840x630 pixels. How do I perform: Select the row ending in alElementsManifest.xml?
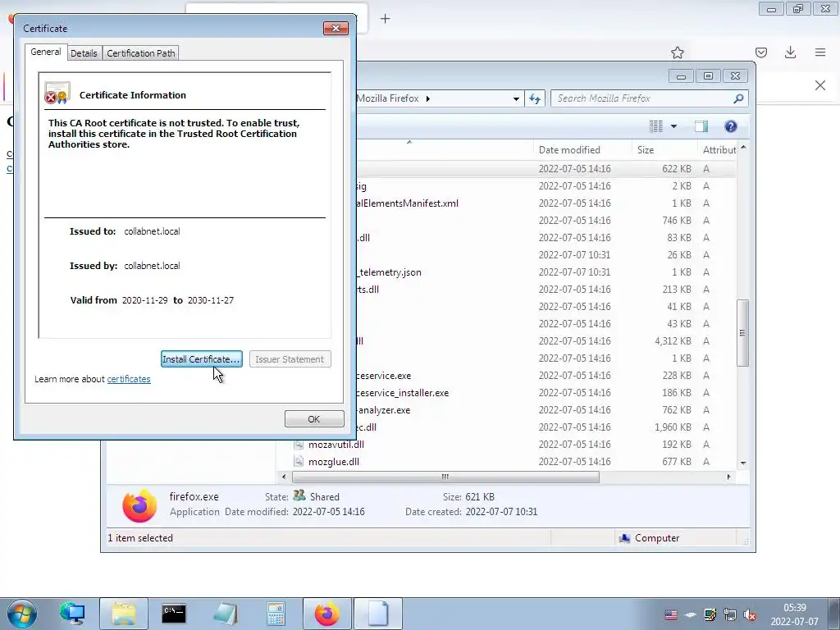pos(546,203)
